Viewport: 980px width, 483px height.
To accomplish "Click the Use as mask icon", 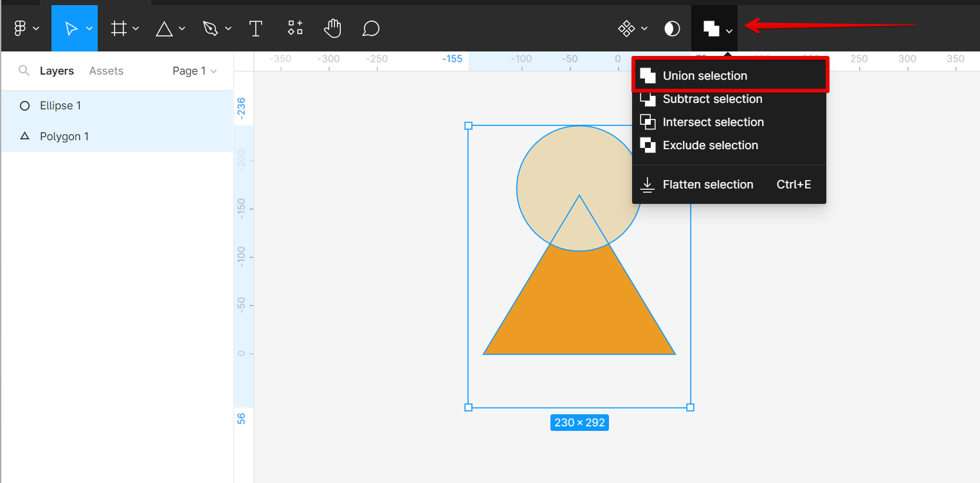I will (x=672, y=28).
